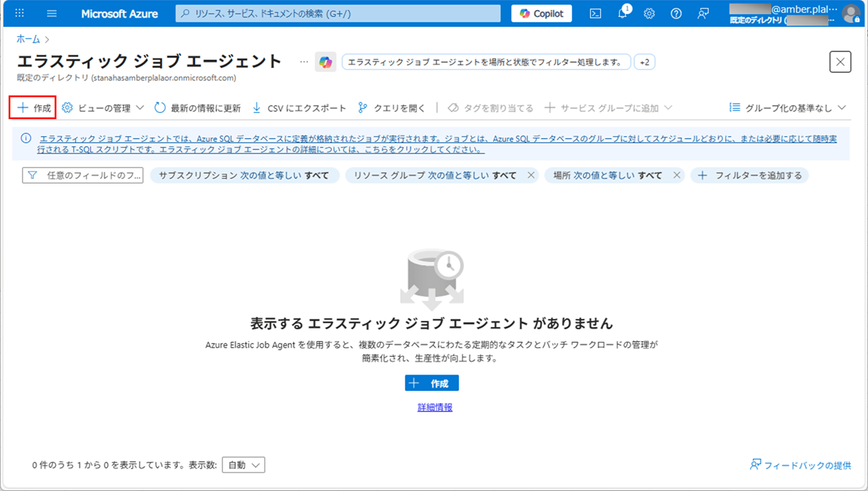This screenshot has width=868, height=491.
Task: Click フィルターを追加する button
Action: pyautogui.click(x=750, y=176)
